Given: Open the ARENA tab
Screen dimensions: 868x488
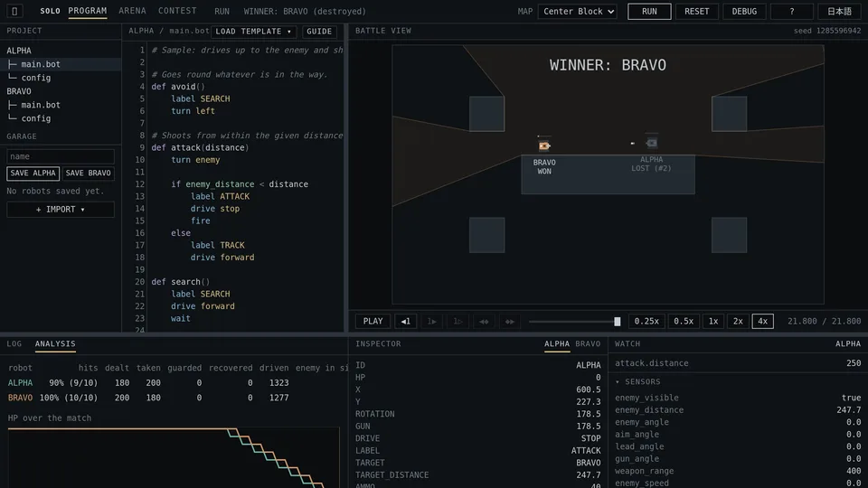Looking at the screenshot, I should [132, 11].
